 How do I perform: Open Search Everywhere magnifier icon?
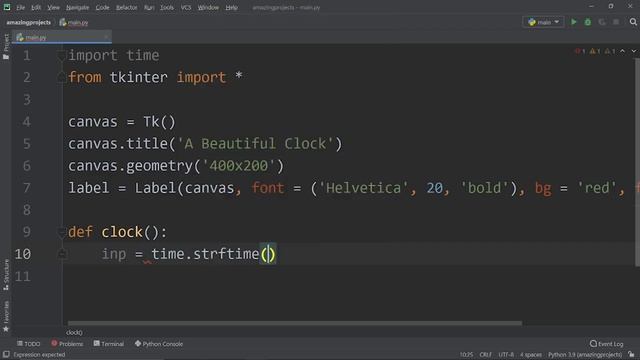tap(633, 22)
